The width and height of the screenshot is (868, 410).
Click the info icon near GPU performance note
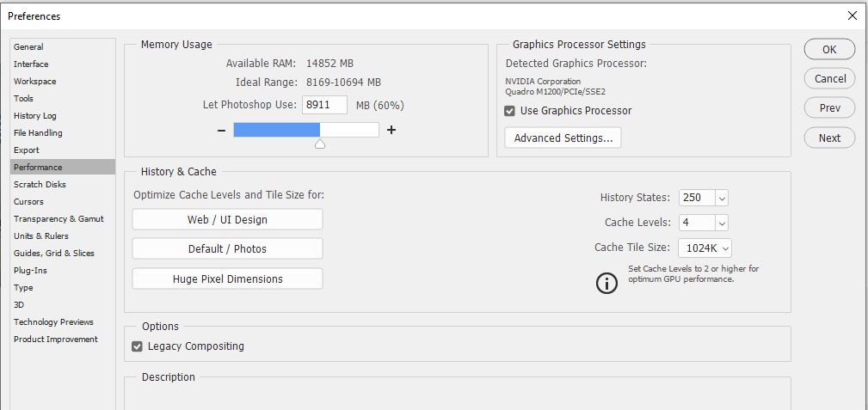click(x=607, y=283)
